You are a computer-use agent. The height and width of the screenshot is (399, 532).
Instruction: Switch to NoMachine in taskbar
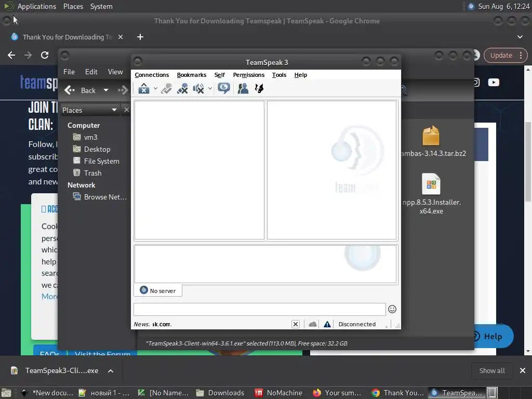278,393
